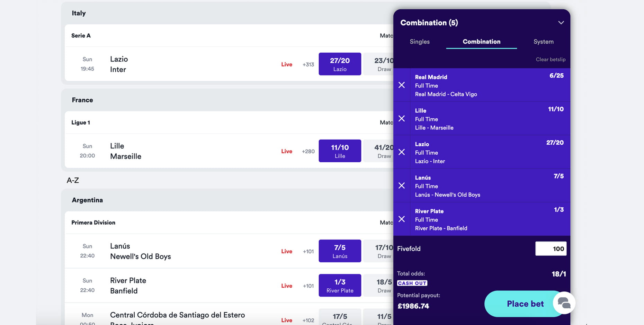Collapse the betslip with chevron arrow
The width and height of the screenshot is (644, 325).
(561, 23)
